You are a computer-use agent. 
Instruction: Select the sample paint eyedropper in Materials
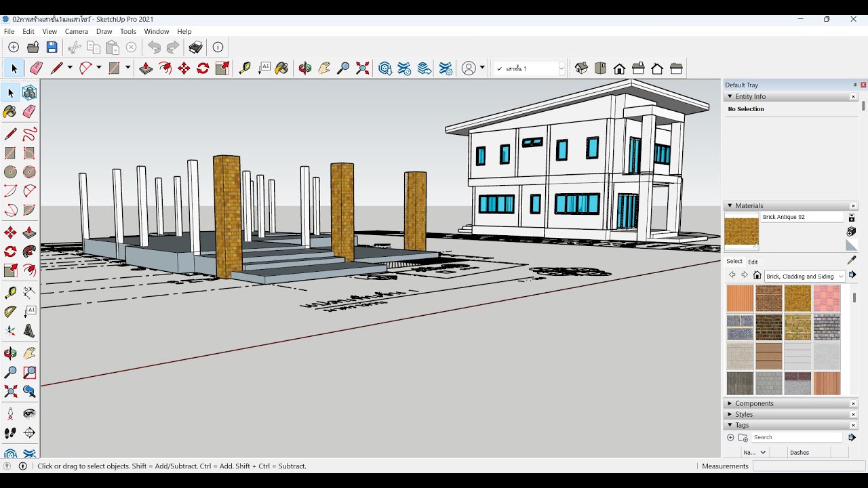point(852,260)
